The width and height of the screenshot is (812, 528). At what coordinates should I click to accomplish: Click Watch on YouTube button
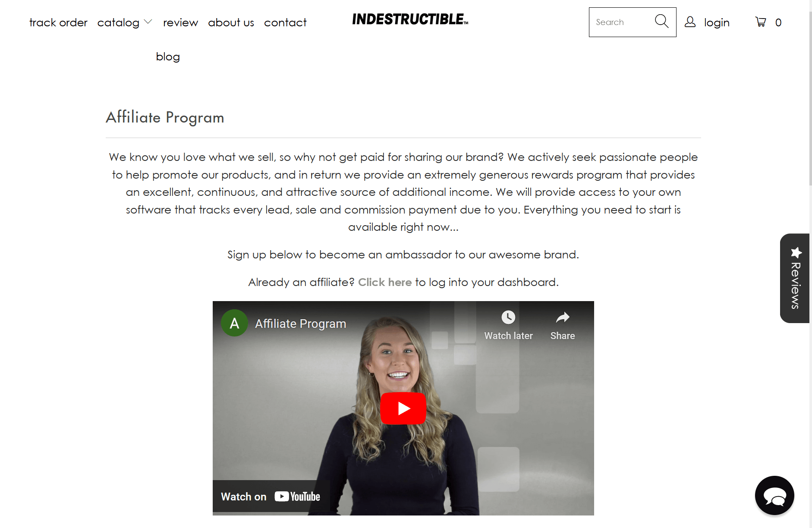pyautogui.click(x=271, y=497)
